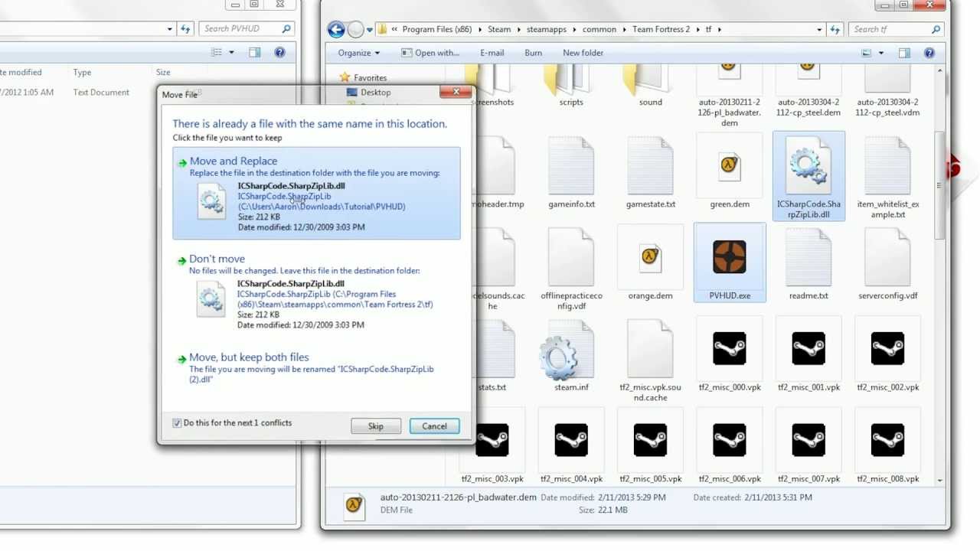This screenshot has width=980, height=551.
Task: Select the tf2_misc_002.vpk file icon
Action: [887, 348]
